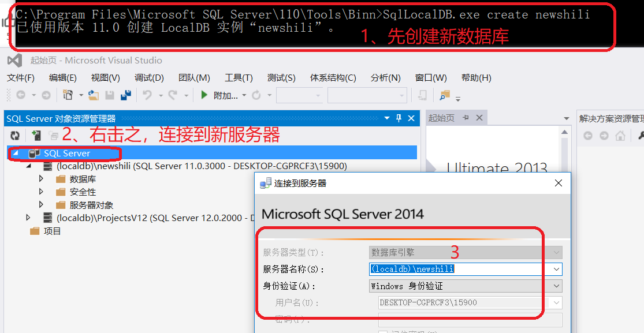The width and height of the screenshot is (644, 333).
Task: Click the green Start debugging arrow
Action: tap(204, 95)
